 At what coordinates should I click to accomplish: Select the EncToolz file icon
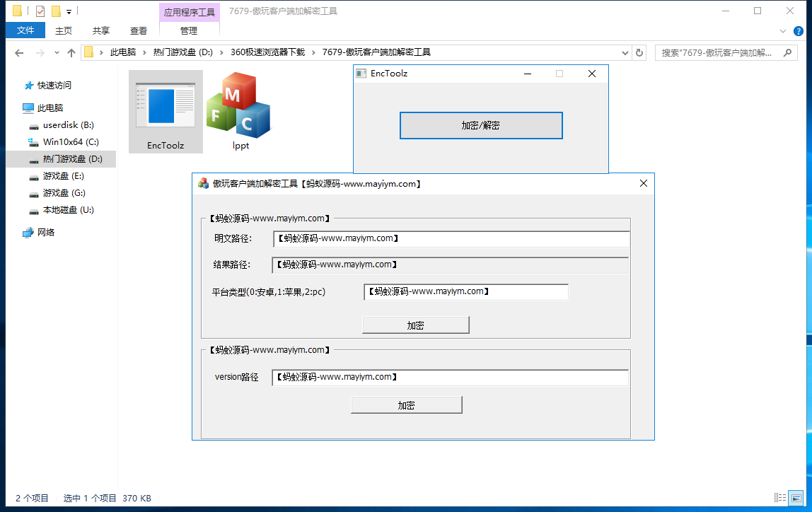[x=166, y=110]
